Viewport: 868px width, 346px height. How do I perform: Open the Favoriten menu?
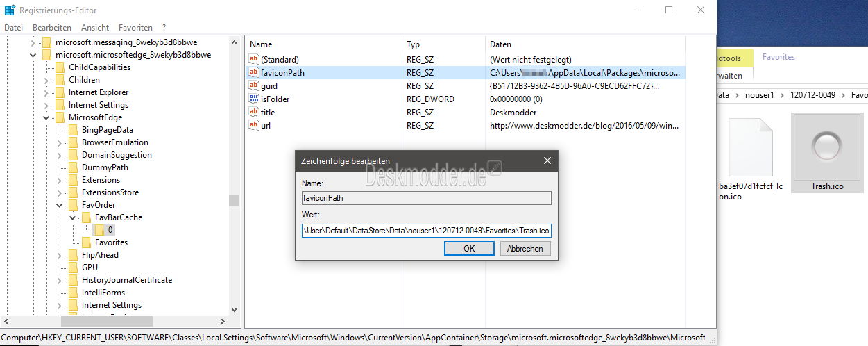[135, 28]
